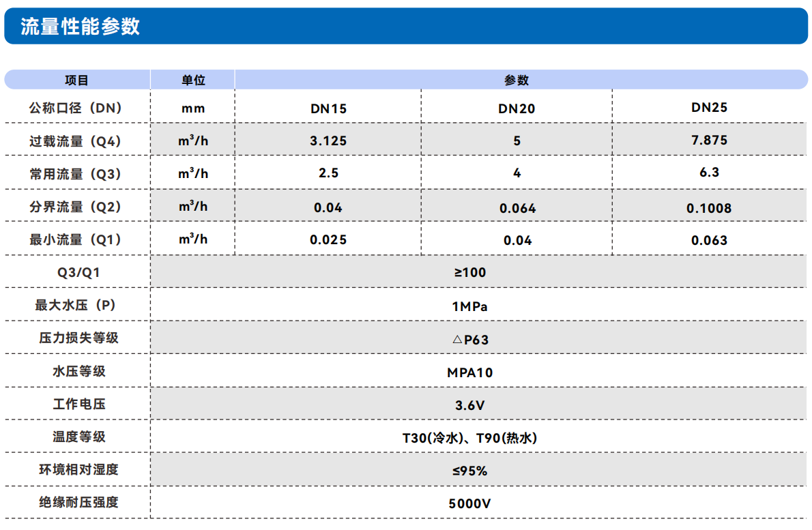Click the 3.125 overload flow value
This screenshot has width=812, height=530.
(x=328, y=141)
